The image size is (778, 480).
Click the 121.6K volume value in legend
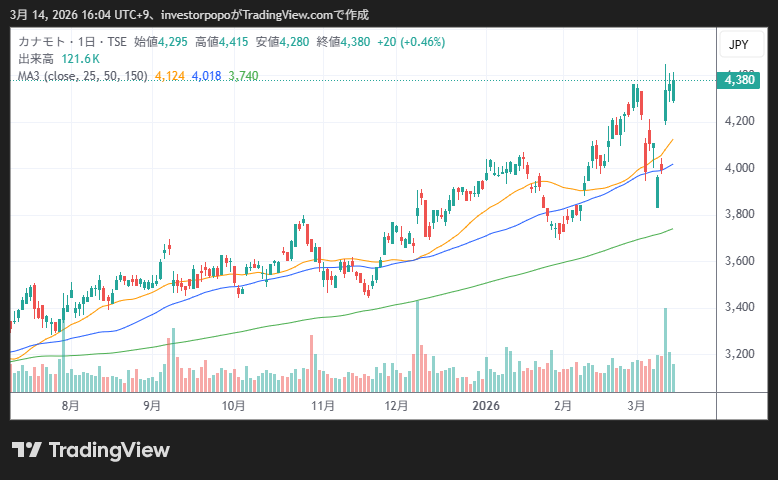pos(80,59)
